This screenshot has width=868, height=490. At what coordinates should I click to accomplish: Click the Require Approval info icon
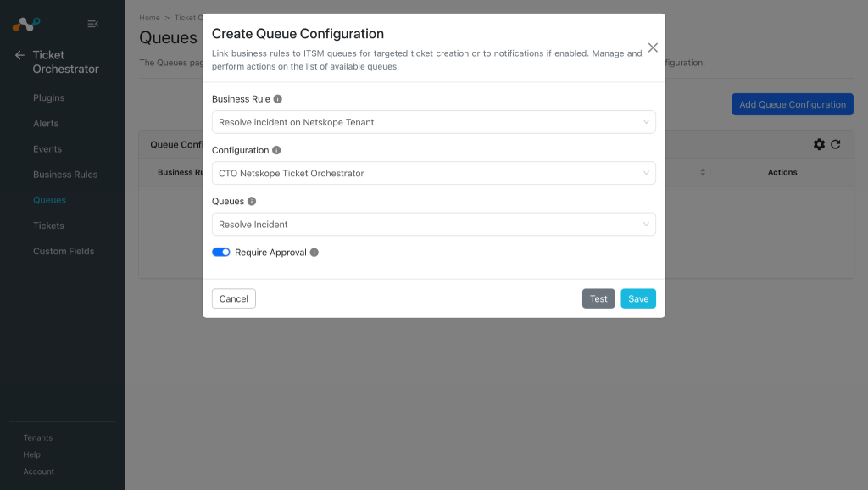click(x=314, y=253)
